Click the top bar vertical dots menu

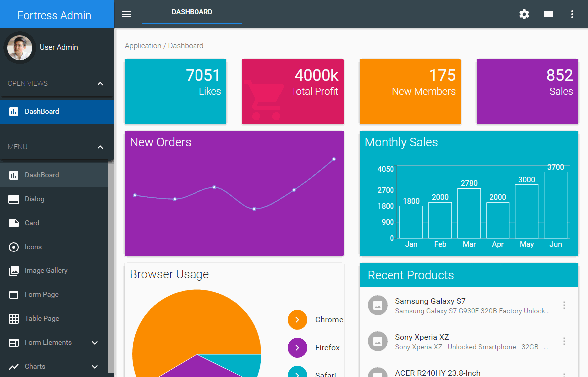click(572, 14)
